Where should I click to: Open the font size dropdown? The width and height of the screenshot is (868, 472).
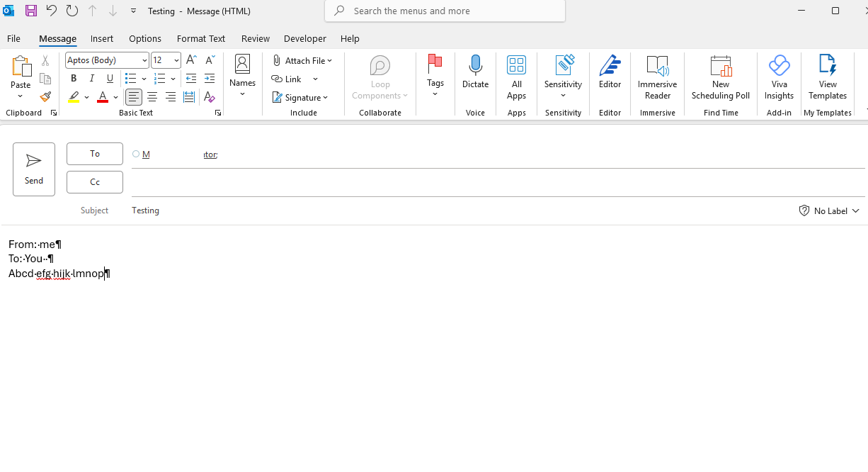(176, 60)
